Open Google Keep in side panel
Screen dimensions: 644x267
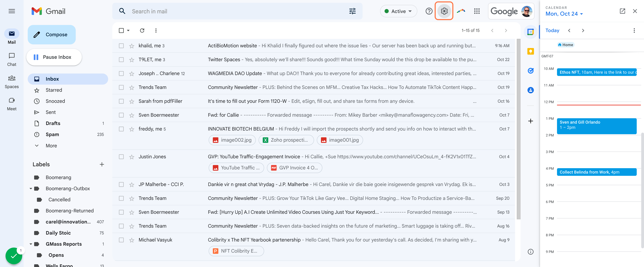[530, 51]
